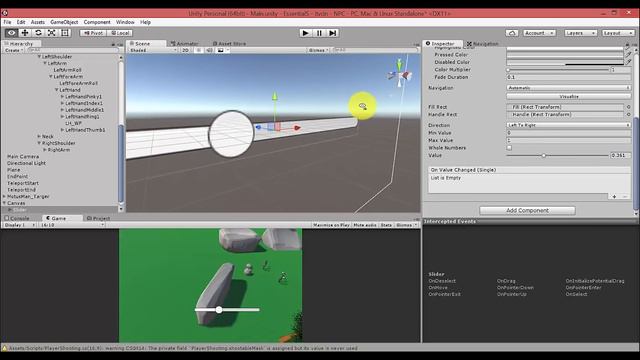Pick Pressed Color with eyedropper icon
Viewport: 640px width, 360px height.
point(628,54)
